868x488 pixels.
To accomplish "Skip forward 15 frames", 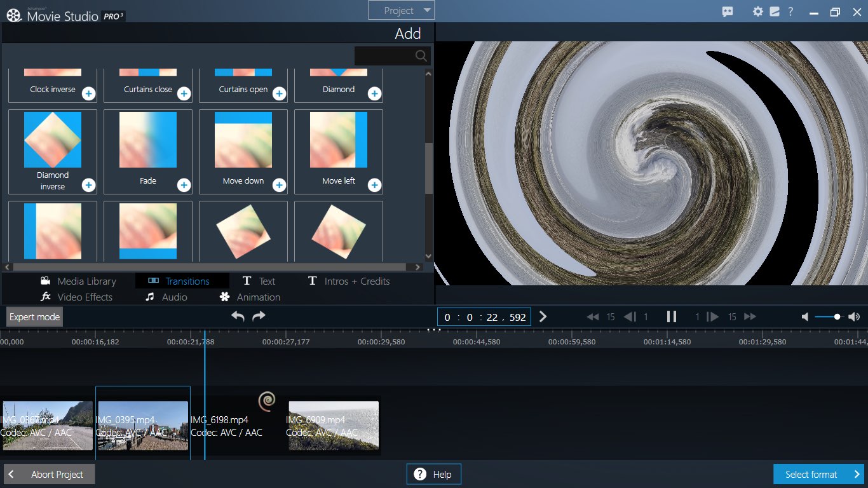I will click(x=750, y=316).
